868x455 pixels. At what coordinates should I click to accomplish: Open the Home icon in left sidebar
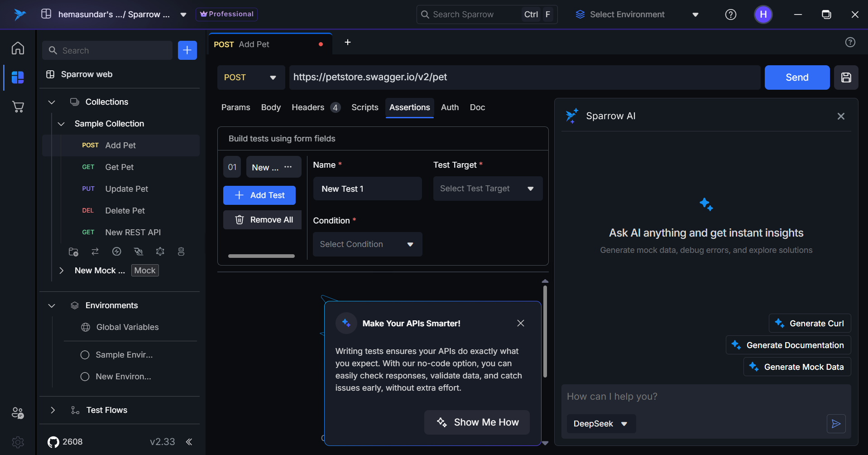18,48
